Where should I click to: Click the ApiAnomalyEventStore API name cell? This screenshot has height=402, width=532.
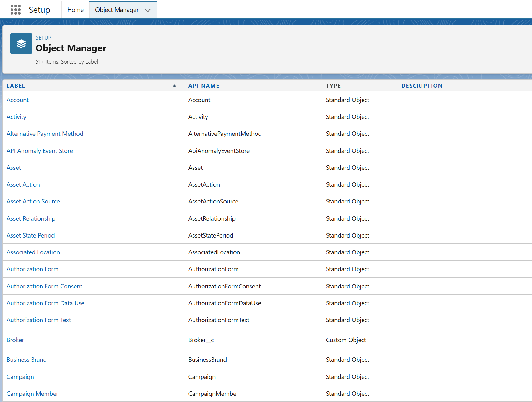[219, 151]
